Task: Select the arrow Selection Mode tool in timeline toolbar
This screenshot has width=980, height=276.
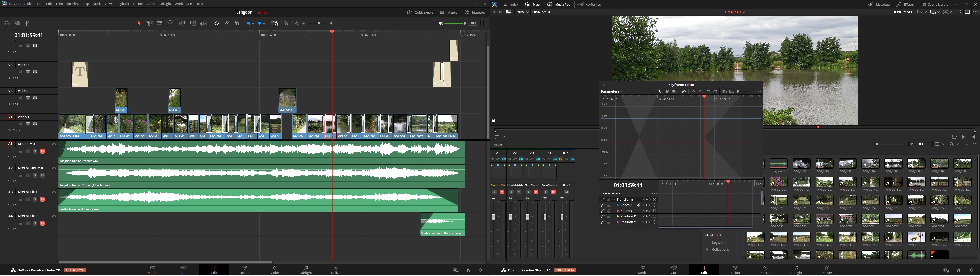Action: coord(139,24)
